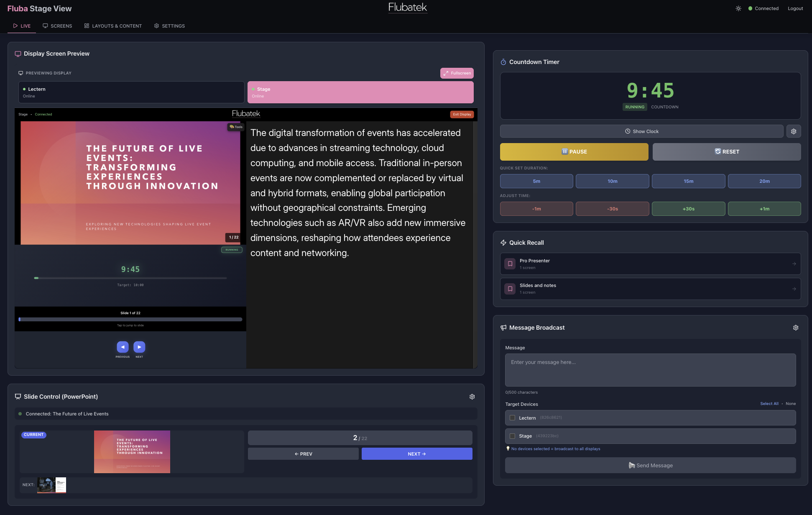Click the Fullscreen button

tap(457, 73)
